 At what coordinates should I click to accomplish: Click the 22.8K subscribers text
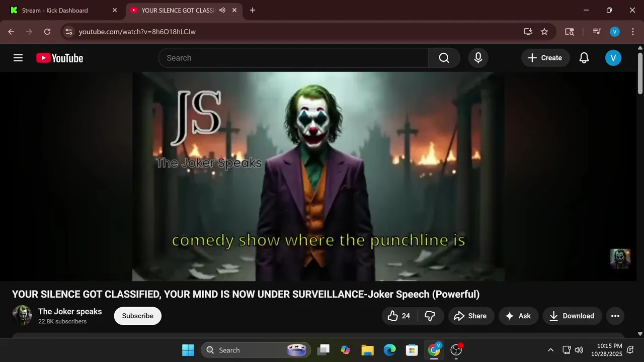tap(62, 321)
